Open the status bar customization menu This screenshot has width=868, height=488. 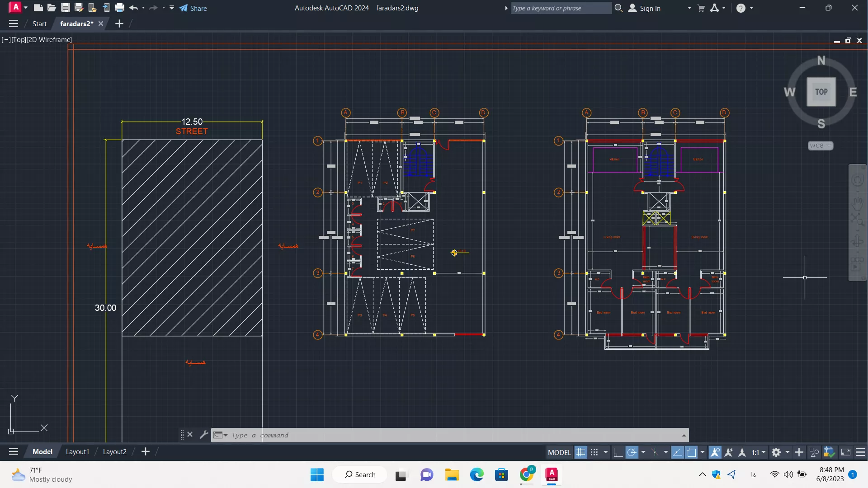(861, 452)
